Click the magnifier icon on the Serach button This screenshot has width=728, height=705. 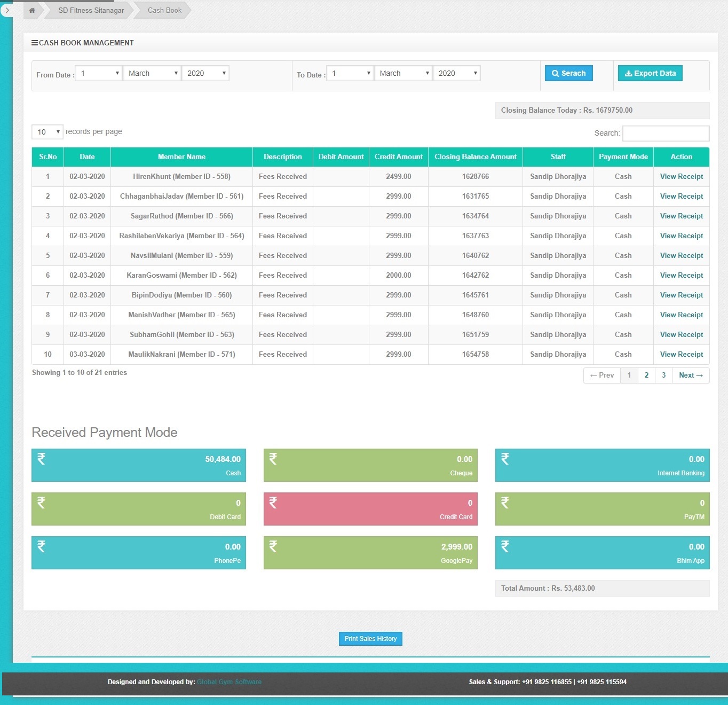(x=555, y=73)
